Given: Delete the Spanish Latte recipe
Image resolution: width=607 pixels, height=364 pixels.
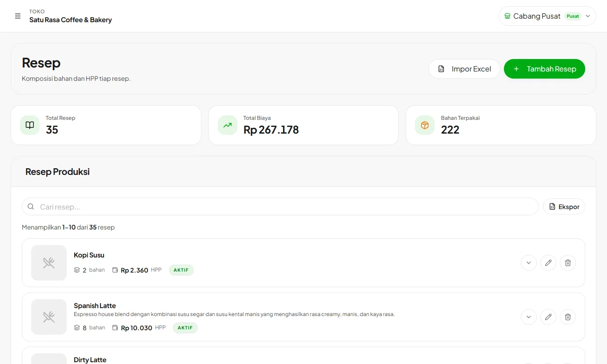Looking at the screenshot, I should click(x=568, y=317).
